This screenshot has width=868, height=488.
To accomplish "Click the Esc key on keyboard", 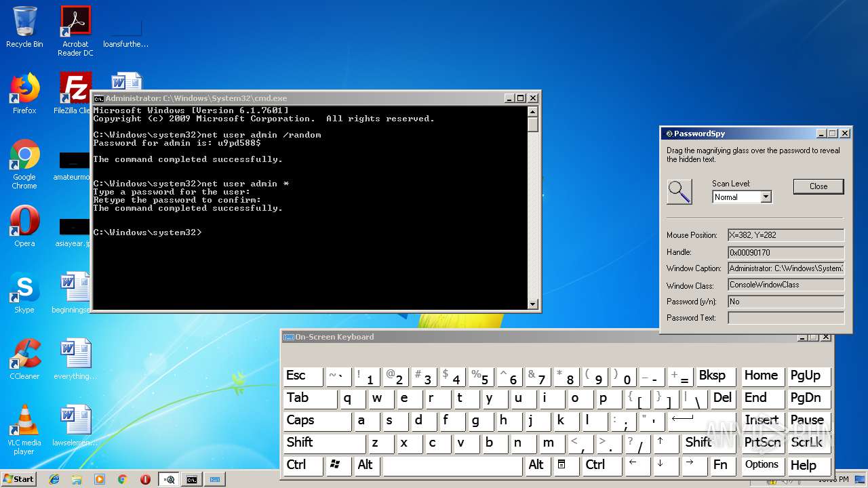I will coord(303,376).
